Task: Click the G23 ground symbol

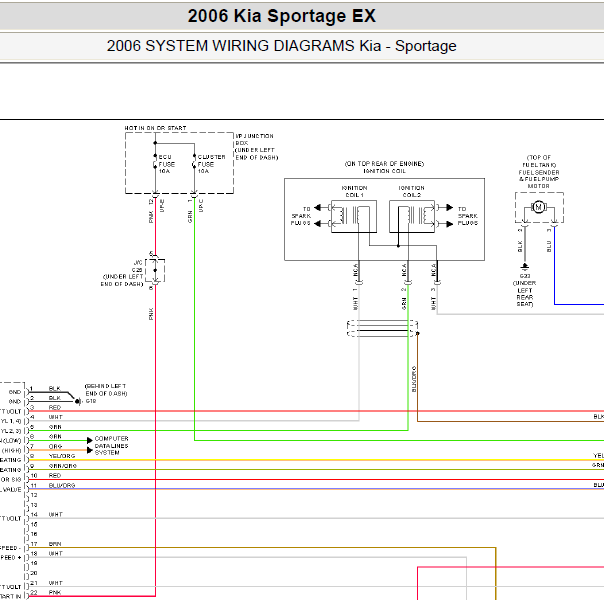Action: coord(525,266)
